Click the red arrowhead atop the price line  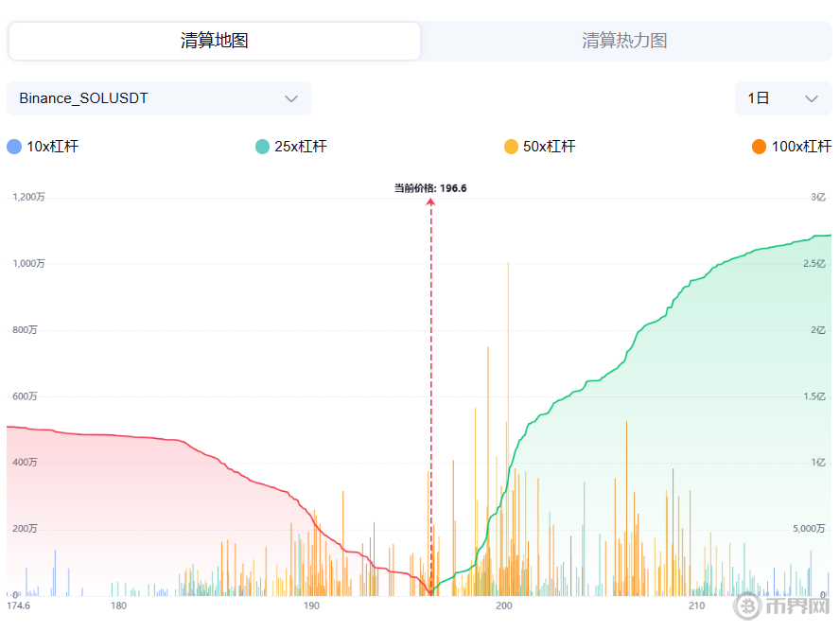pyautogui.click(x=431, y=202)
